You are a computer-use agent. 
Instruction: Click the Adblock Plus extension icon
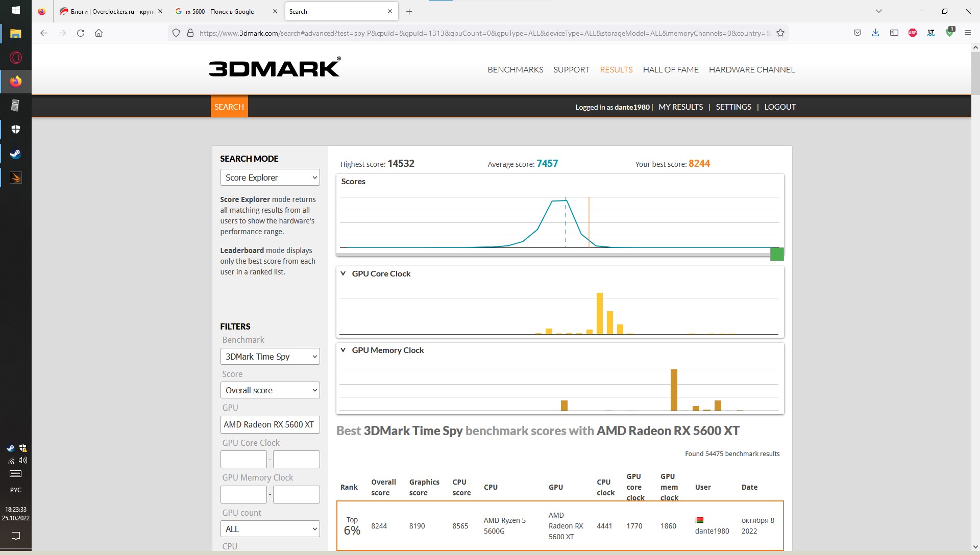[913, 33]
